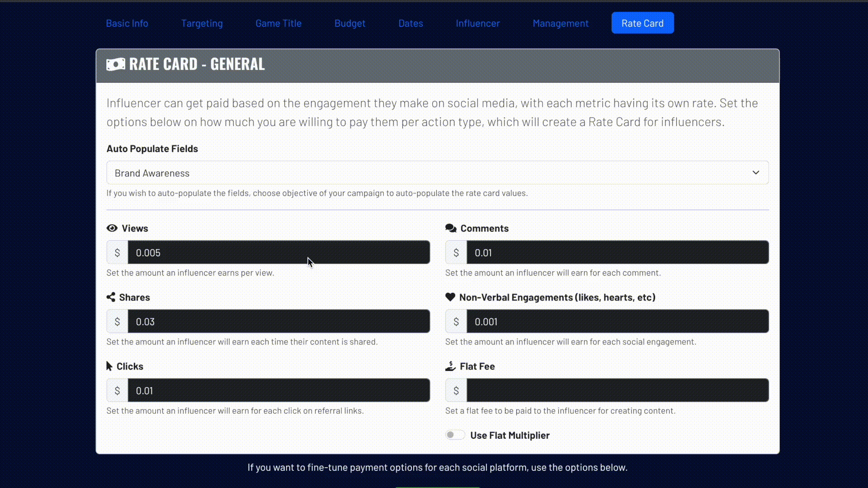Click the heart icon for Non-Verbal Engagements
Screen dimensions: 868x488
(450, 297)
